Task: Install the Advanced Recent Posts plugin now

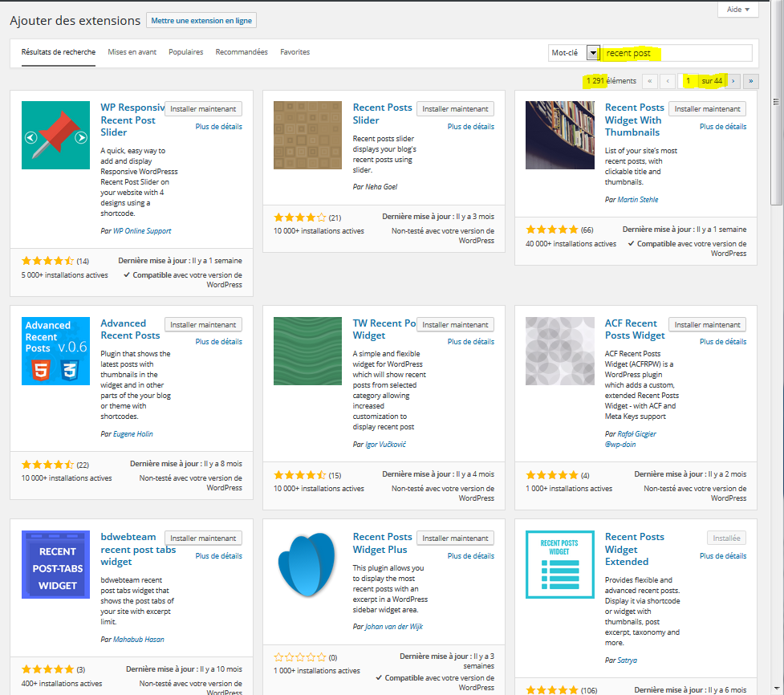Action: click(203, 325)
